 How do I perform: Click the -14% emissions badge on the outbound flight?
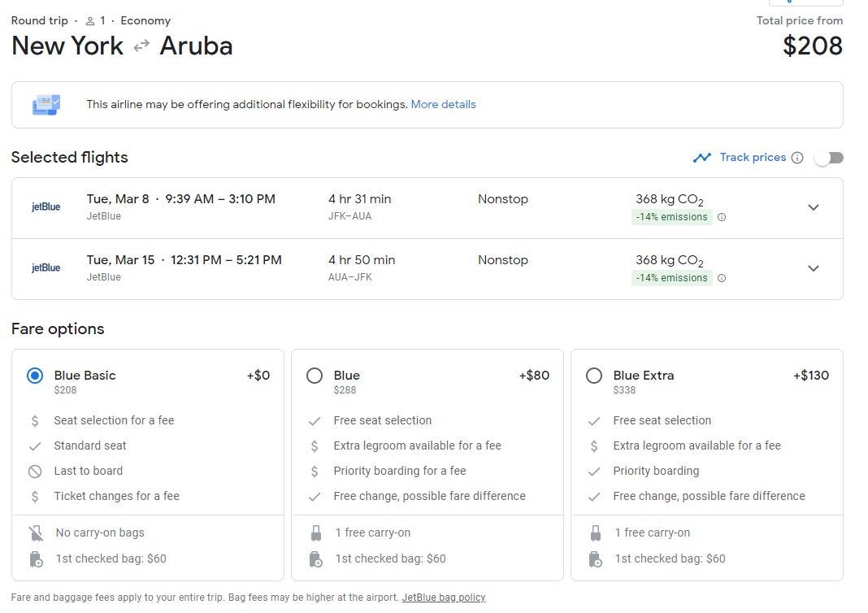tap(671, 217)
